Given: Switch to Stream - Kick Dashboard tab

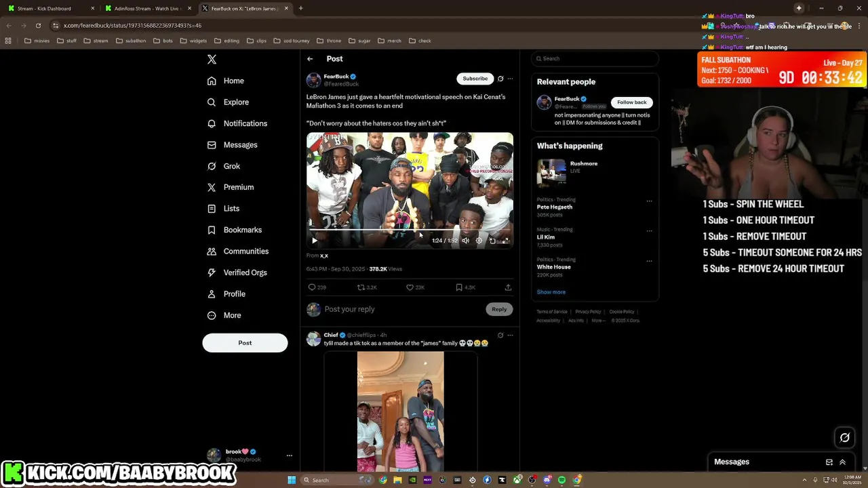Looking at the screenshot, I should point(50,8).
